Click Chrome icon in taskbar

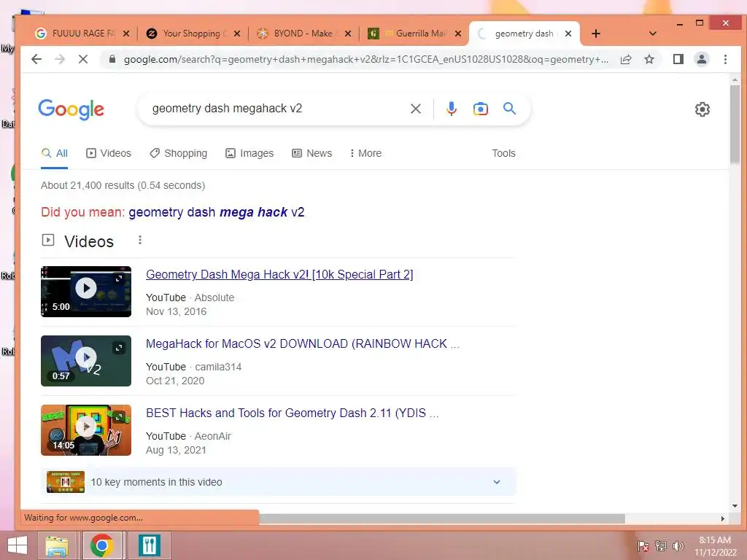(102, 545)
